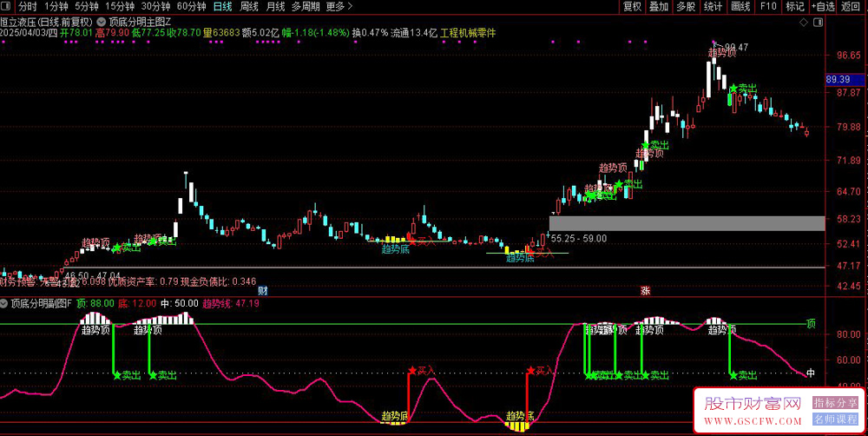Screen dimensions: 868x436
Task: Click the 标记 mark button
Action: [x=795, y=7]
